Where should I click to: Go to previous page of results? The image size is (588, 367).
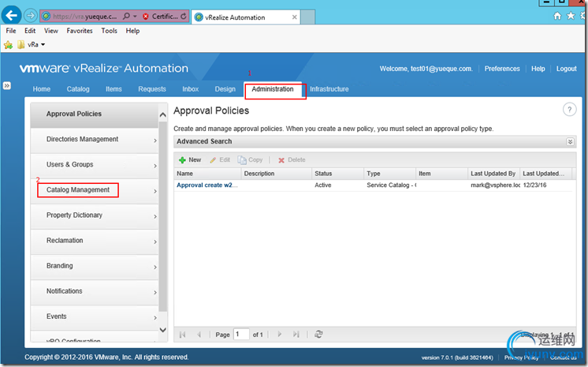pyautogui.click(x=199, y=335)
